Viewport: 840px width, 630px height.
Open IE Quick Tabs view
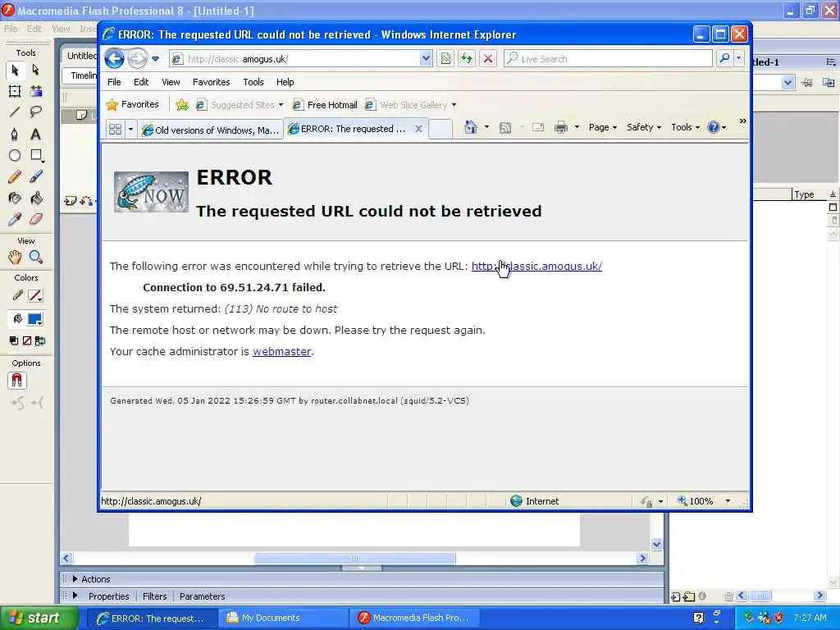pyautogui.click(x=115, y=130)
